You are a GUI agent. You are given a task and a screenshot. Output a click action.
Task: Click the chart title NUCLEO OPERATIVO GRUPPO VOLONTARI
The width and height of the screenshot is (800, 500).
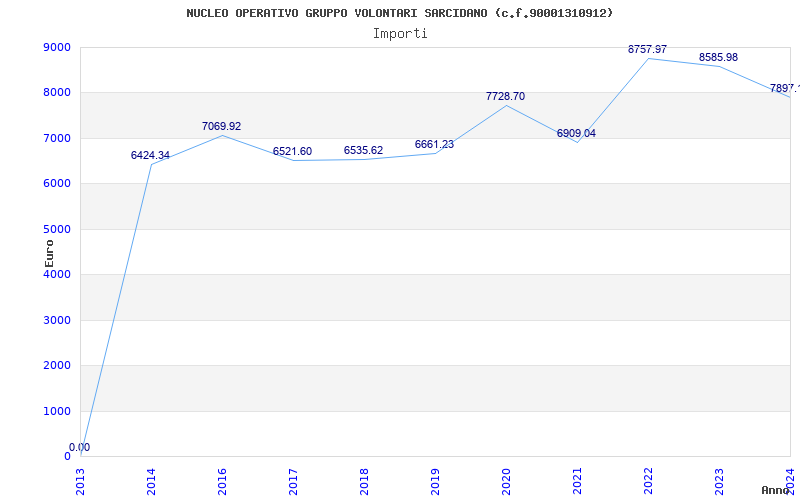(x=400, y=13)
